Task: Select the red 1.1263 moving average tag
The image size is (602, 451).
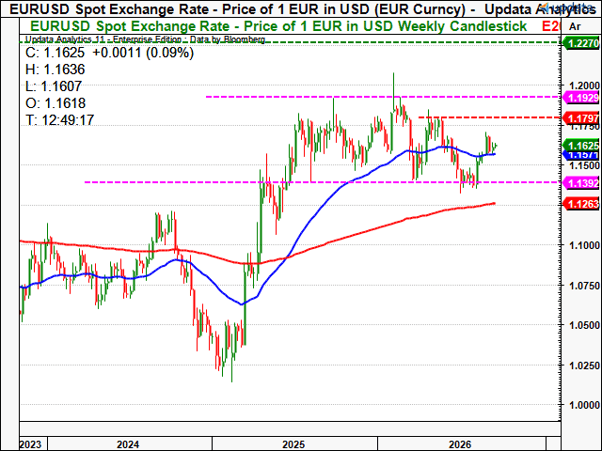Action: (x=581, y=204)
